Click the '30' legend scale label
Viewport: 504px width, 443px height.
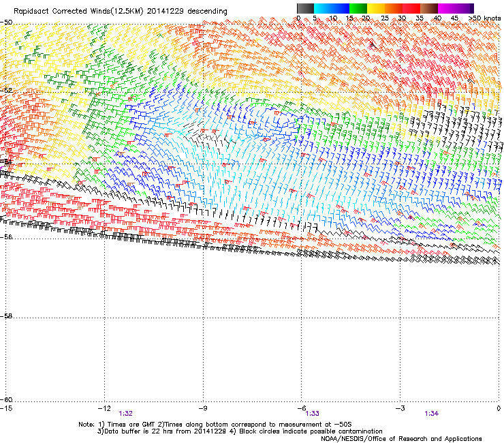(402, 18)
